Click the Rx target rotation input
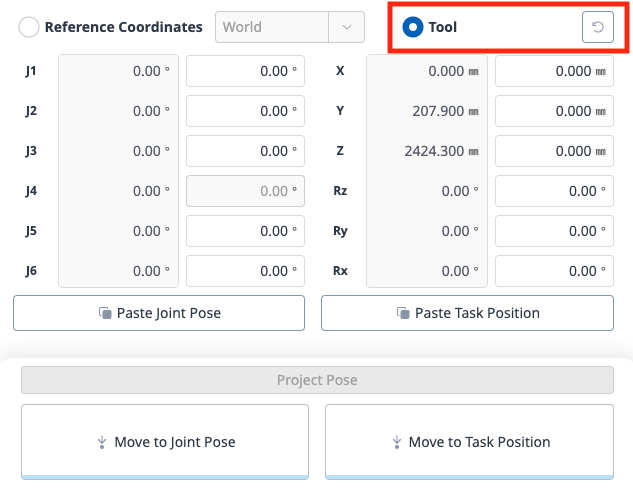633x490 pixels. pyautogui.click(x=554, y=271)
